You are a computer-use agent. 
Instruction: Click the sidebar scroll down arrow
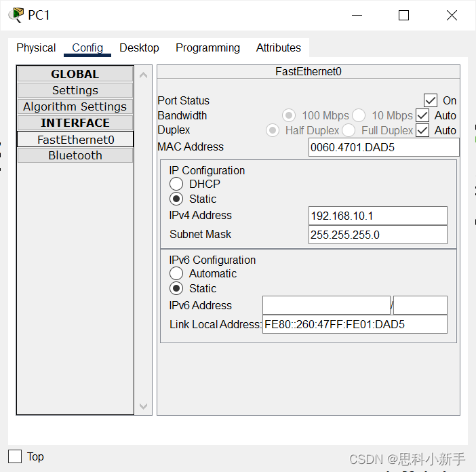click(143, 406)
